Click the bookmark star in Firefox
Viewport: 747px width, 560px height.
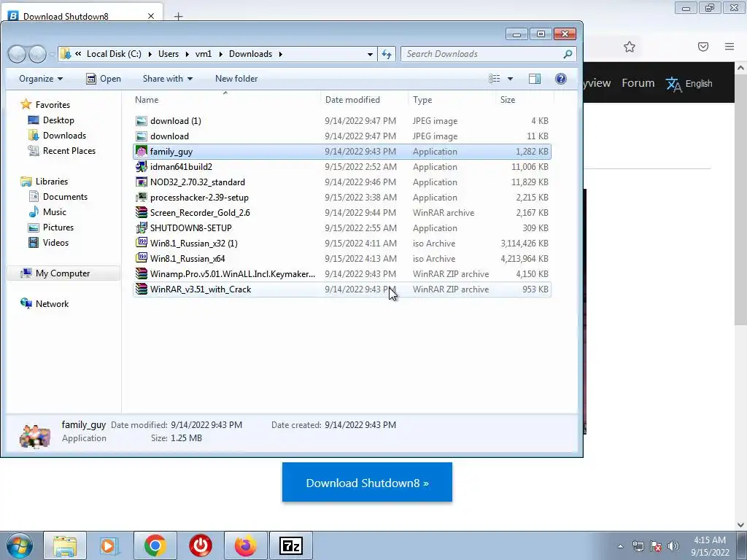[630, 47]
